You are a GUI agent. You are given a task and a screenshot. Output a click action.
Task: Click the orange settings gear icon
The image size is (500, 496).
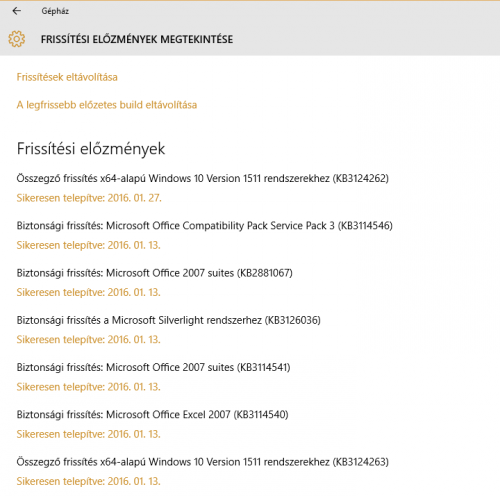(17, 39)
